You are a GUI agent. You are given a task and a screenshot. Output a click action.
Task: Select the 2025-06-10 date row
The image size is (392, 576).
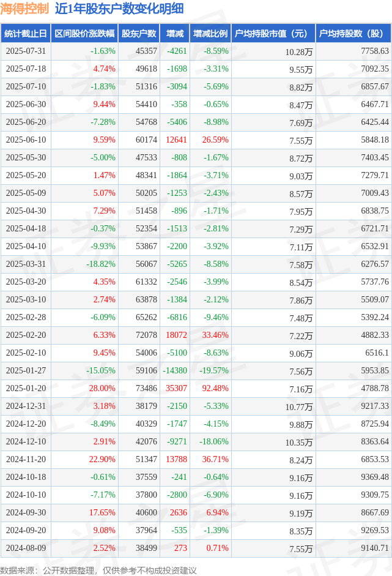(x=196, y=140)
